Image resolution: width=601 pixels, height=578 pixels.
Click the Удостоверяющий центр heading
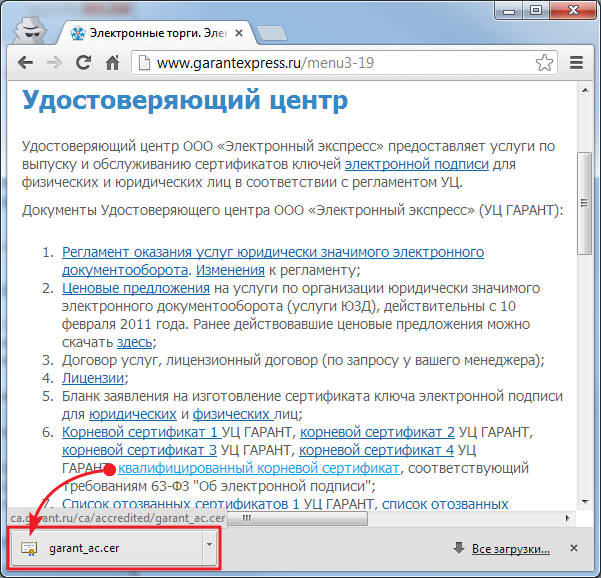pyautogui.click(x=185, y=100)
